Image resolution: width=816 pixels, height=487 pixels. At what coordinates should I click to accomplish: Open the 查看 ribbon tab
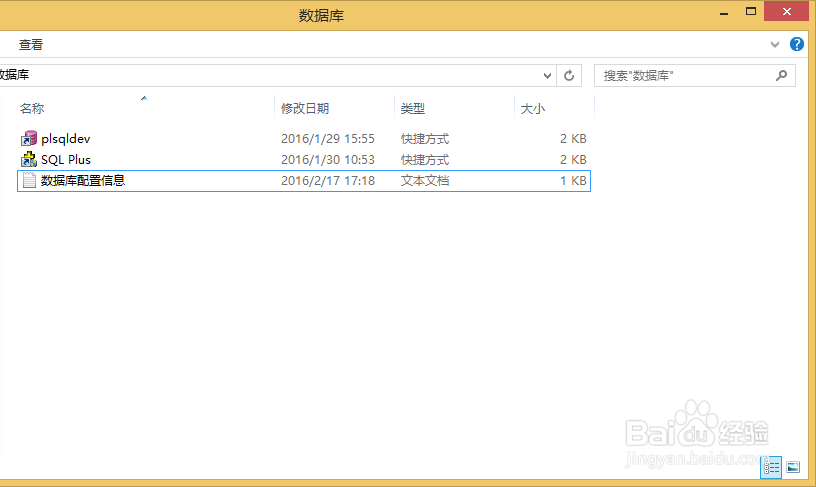tap(31, 45)
